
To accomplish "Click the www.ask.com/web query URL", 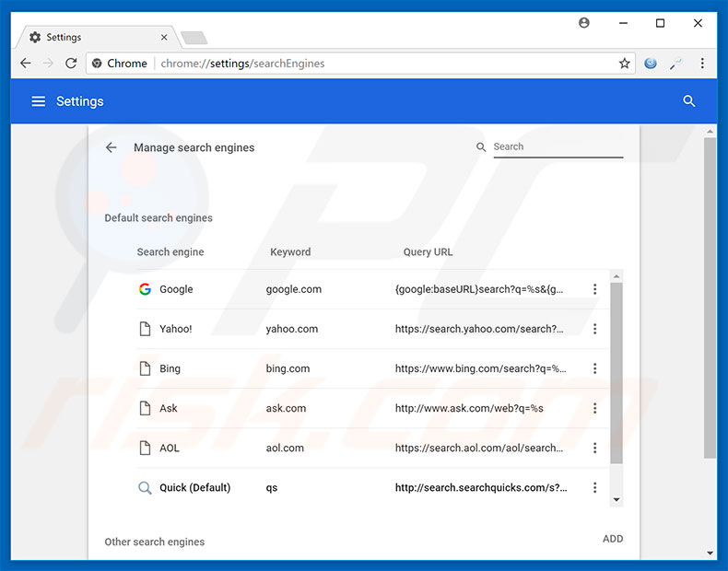I will pyautogui.click(x=469, y=408).
